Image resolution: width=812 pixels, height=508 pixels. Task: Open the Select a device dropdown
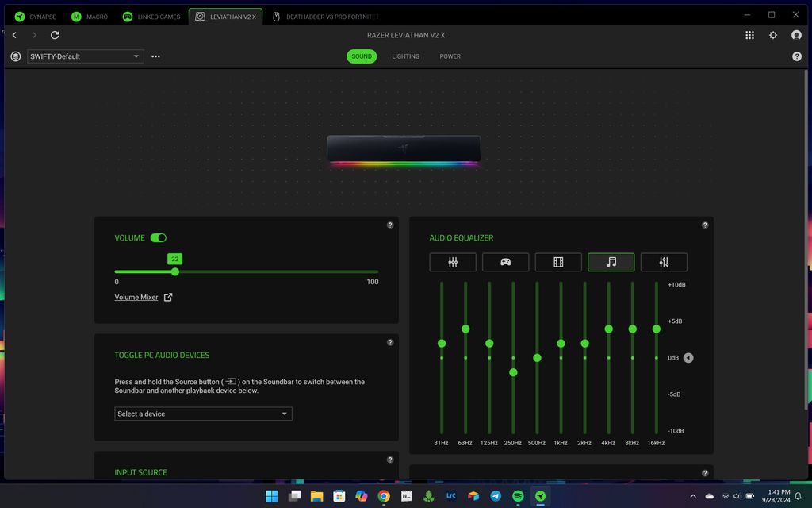pyautogui.click(x=203, y=414)
